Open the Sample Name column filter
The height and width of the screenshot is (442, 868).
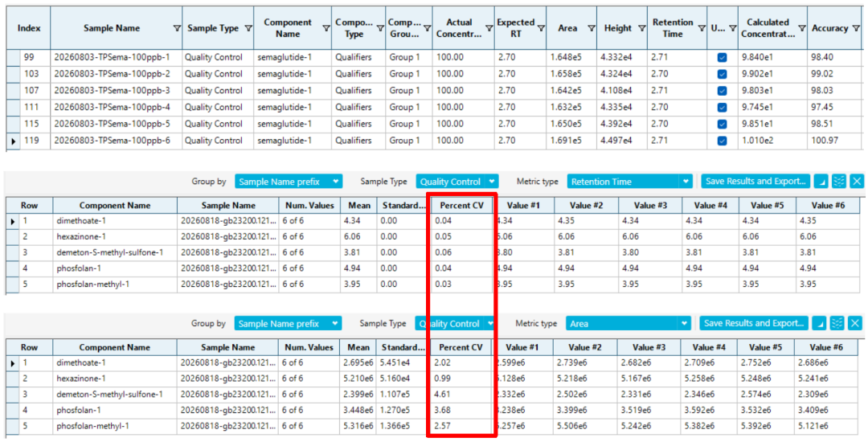click(177, 28)
